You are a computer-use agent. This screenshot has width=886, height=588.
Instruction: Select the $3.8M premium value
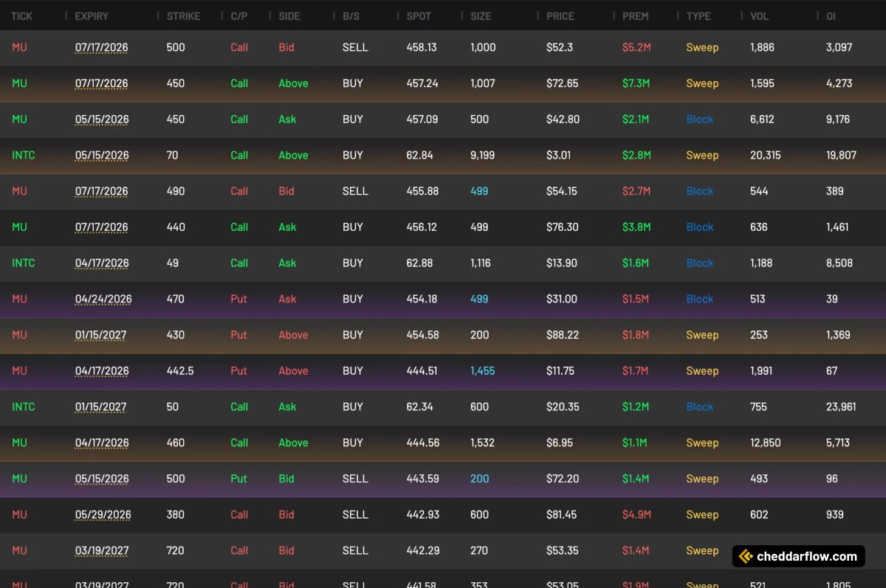[636, 227]
